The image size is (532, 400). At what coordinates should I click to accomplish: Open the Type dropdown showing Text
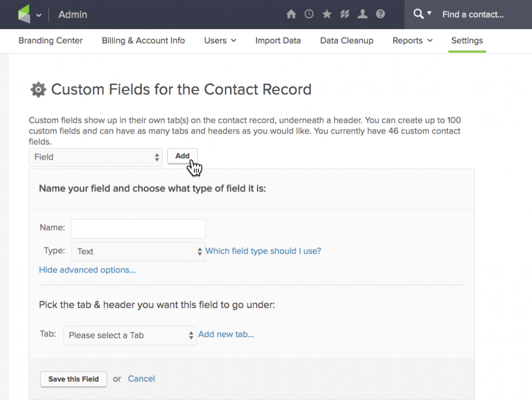click(x=138, y=251)
